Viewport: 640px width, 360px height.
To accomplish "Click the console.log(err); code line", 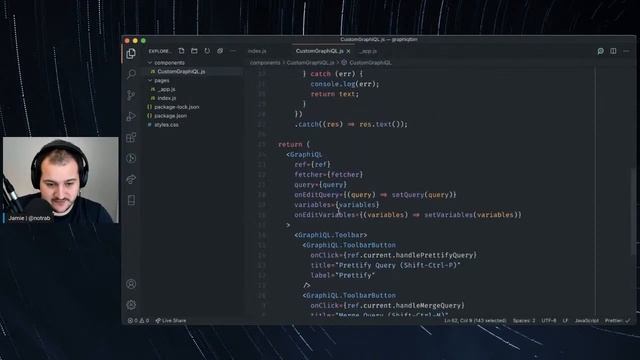I will 345,84.
